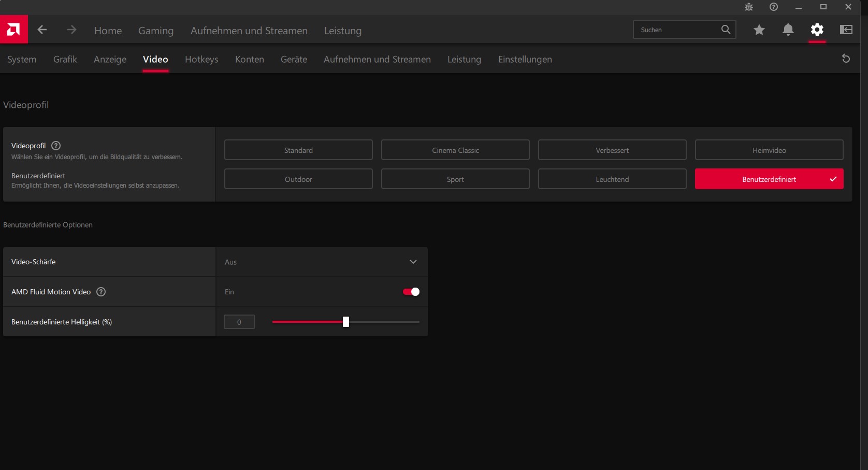Select the Cinema Classic profile
Screen dimensions: 868x470
coord(455,150)
